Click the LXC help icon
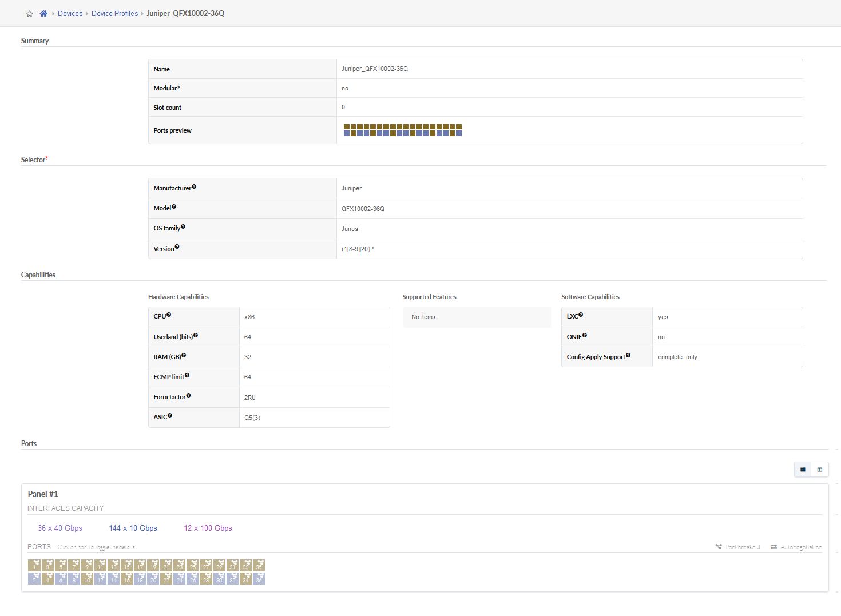This screenshot has width=841, height=616. [581, 315]
